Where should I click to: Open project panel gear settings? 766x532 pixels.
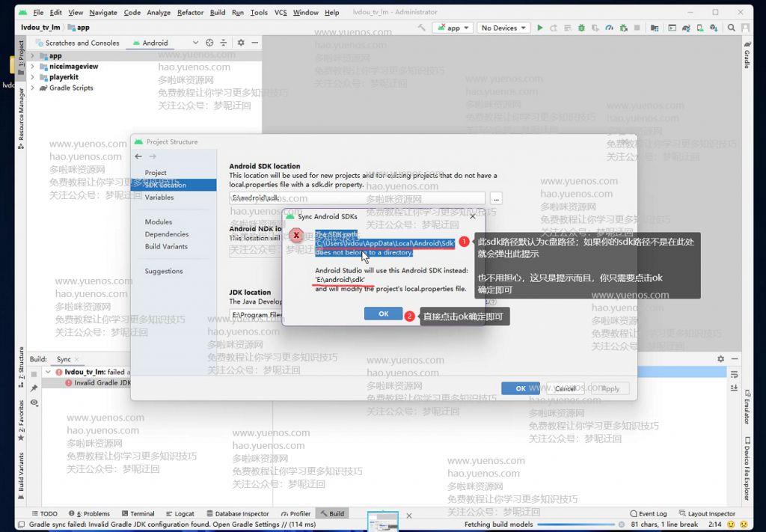(x=241, y=43)
